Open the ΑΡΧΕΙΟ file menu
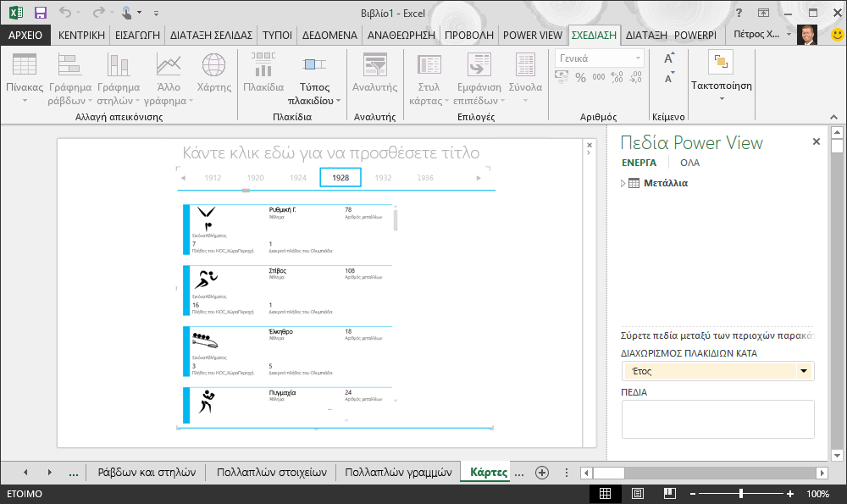 point(25,35)
